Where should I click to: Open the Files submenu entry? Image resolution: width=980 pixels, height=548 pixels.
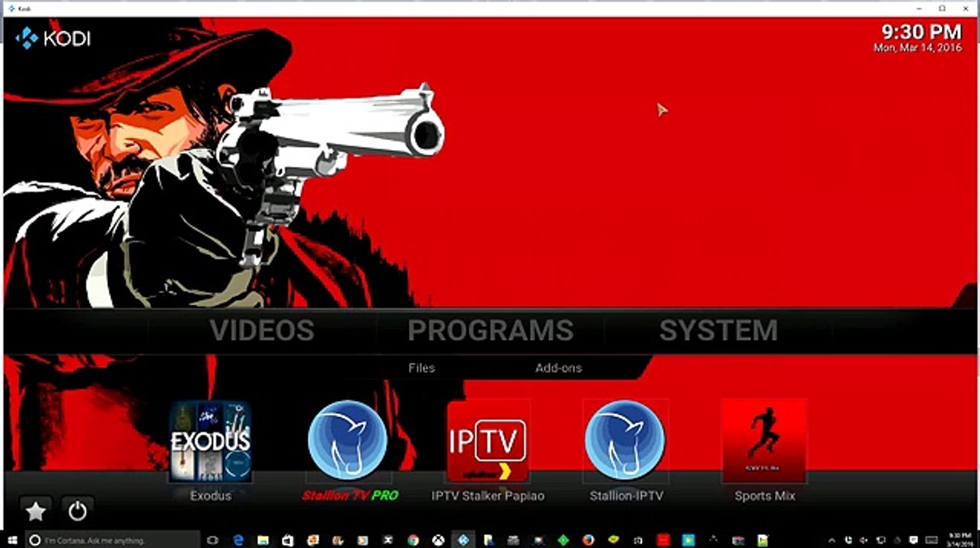[x=421, y=368]
